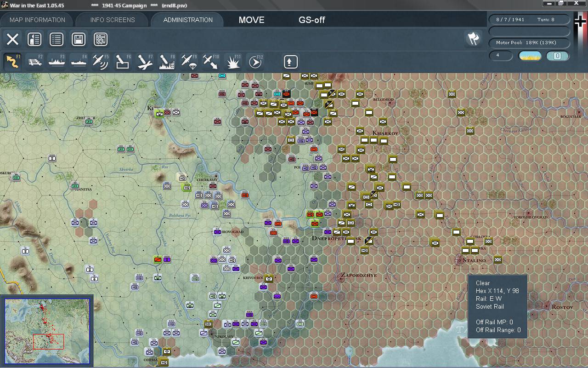This screenshot has width=588, height=368.
Task: Click the up-arrow collapse toolbar button
Action: [x=290, y=62]
